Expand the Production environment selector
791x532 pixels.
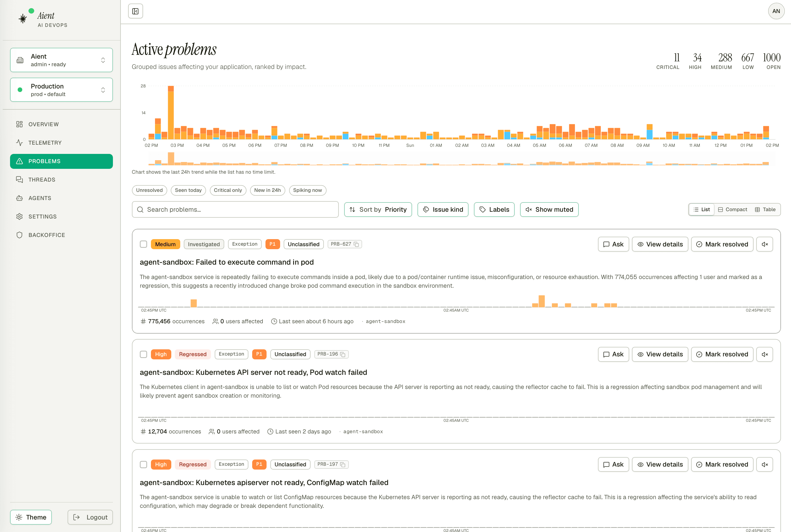(61, 90)
